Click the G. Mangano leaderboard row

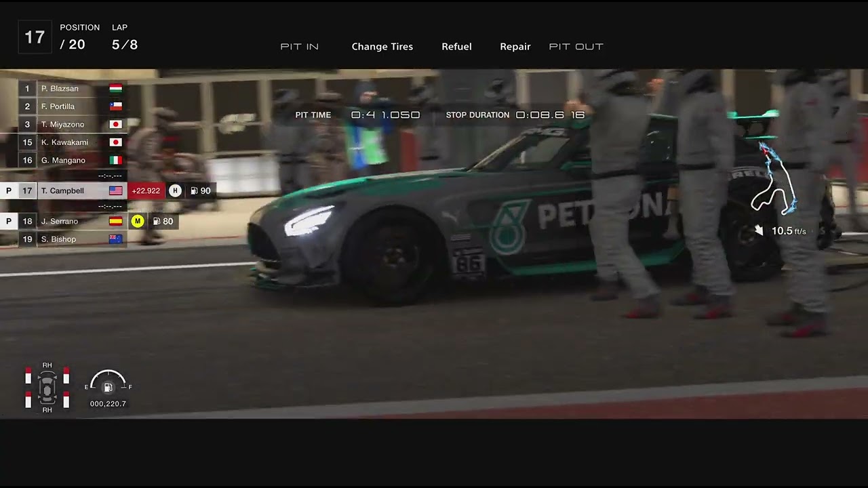click(x=73, y=161)
